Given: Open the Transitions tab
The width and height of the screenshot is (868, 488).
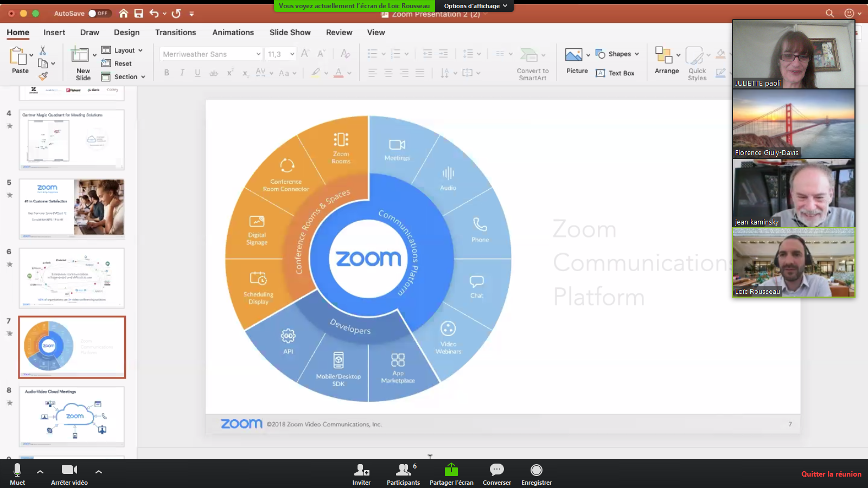Looking at the screenshot, I should tap(175, 33).
